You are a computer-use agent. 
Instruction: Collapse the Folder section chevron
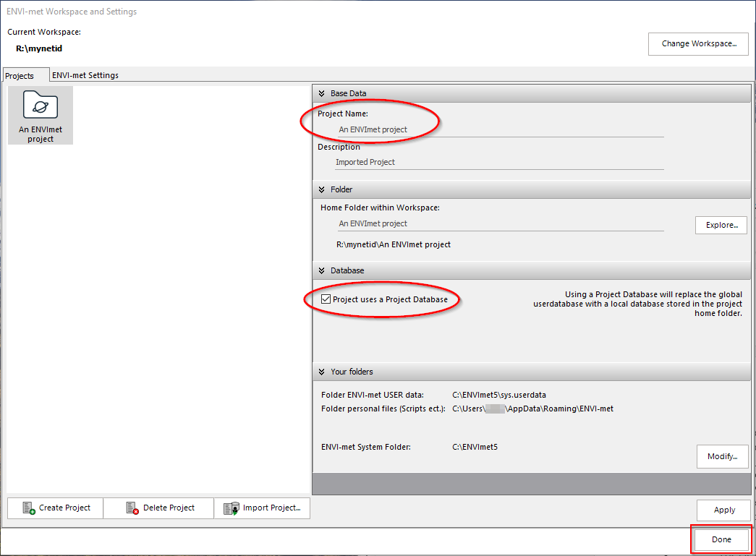coord(321,189)
